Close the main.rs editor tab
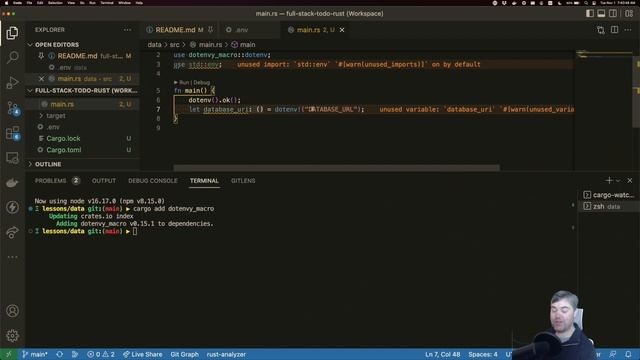Screen dimensions: 640x360 click(x=342, y=30)
